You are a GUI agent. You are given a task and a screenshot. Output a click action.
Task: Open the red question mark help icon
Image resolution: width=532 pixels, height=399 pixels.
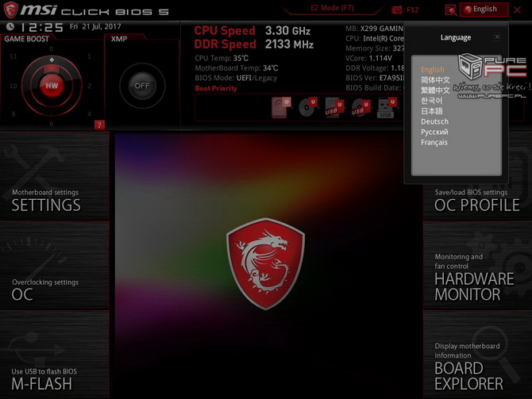click(99, 125)
